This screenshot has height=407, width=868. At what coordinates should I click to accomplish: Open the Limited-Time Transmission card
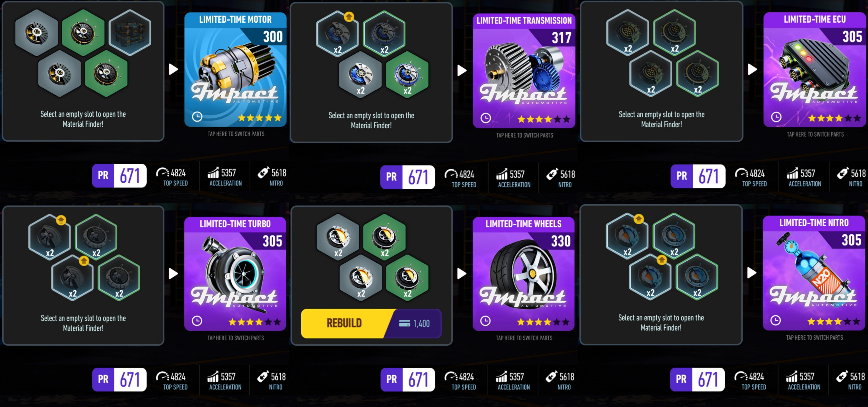(524, 71)
